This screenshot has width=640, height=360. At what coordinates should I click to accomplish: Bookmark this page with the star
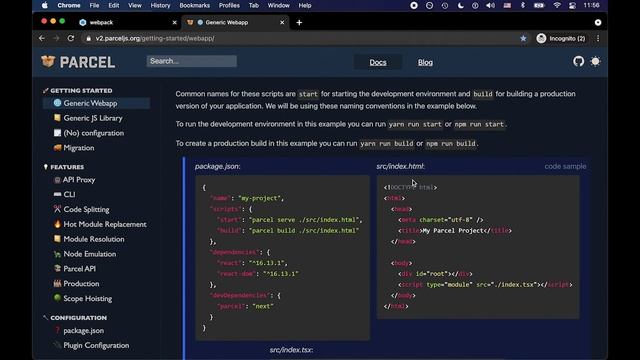(523, 38)
